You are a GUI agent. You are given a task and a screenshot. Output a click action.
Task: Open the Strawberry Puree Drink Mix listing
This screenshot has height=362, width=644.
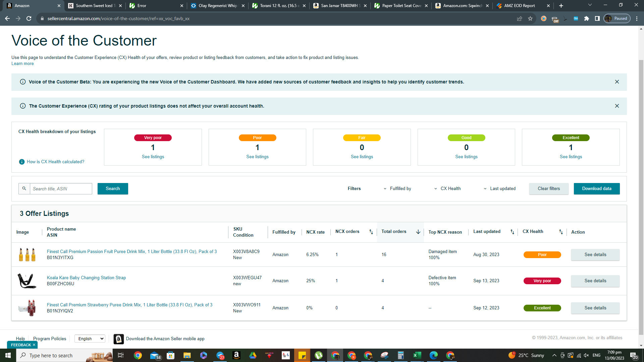[x=129, y=305]
